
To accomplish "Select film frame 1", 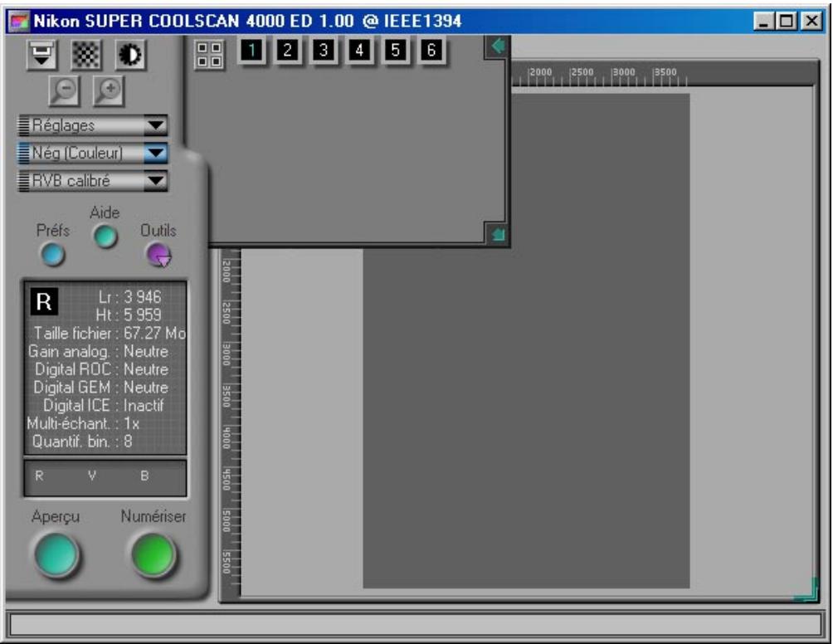I will click(251, 51).
